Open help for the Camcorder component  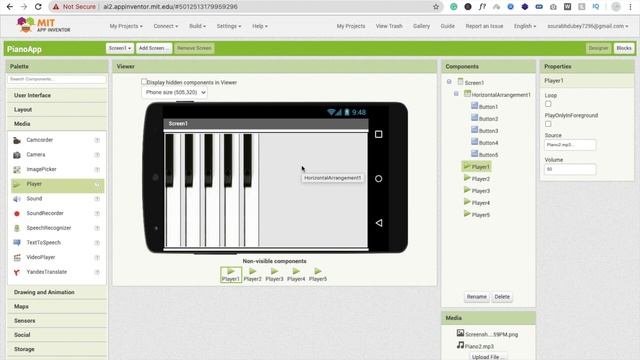(x=97, y=140)
